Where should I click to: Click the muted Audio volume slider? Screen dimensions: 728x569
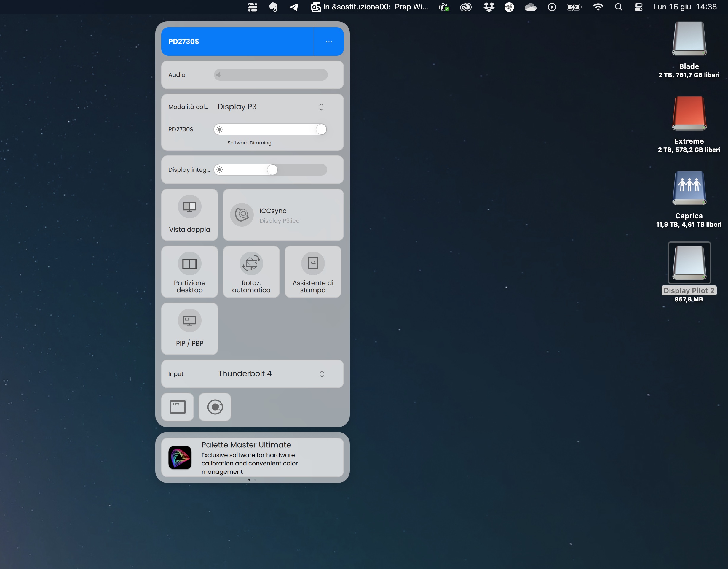[271, 75]
